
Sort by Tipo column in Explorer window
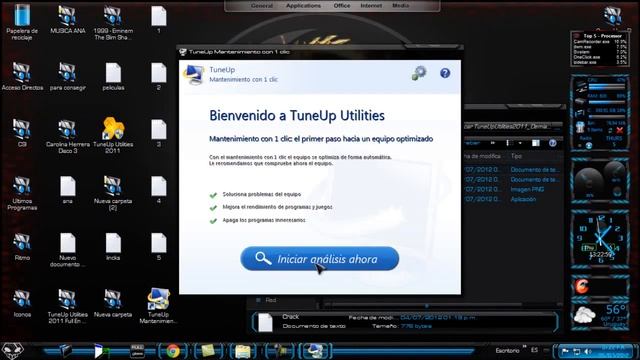click(x=516, y=156)
